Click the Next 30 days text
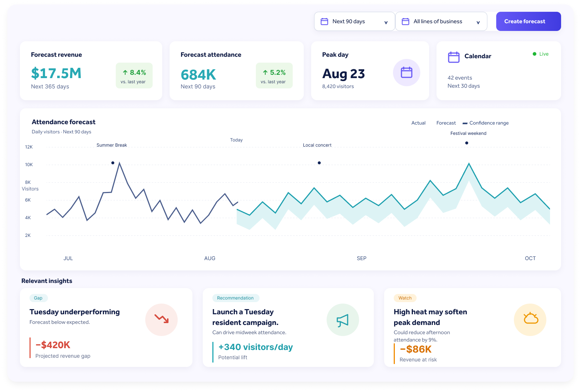581x392 pixels. click(464, 86)
